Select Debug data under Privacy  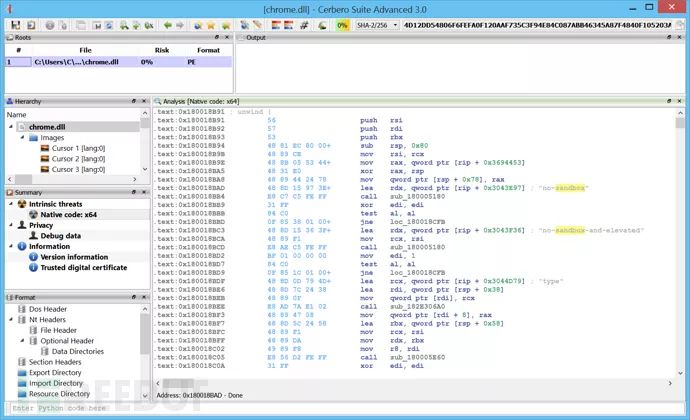(x=61, y=236)
